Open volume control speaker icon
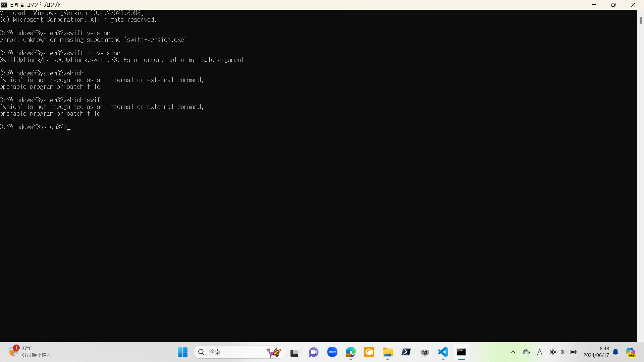Viewport: 644px width, 362px height. tap(563, 352)
